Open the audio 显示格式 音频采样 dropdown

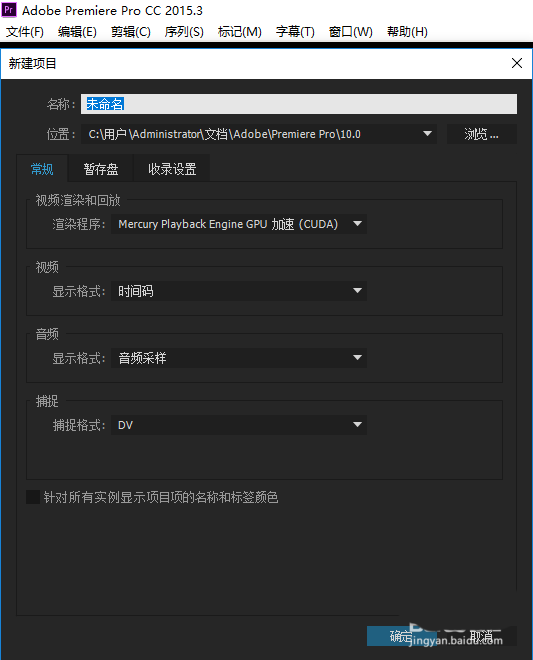239,358
